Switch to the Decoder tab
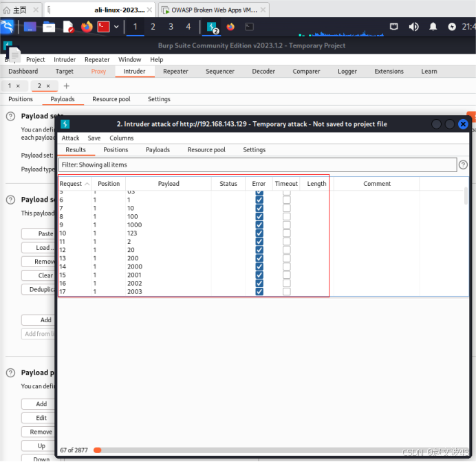The width and height of the screenshot is (476, 462). click(x=263, y=72)
